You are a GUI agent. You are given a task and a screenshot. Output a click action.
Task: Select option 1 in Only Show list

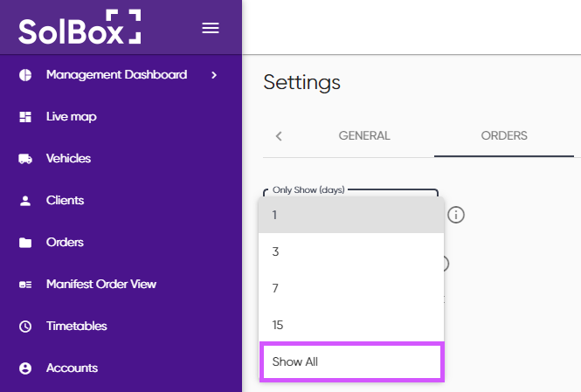point(351,215)
